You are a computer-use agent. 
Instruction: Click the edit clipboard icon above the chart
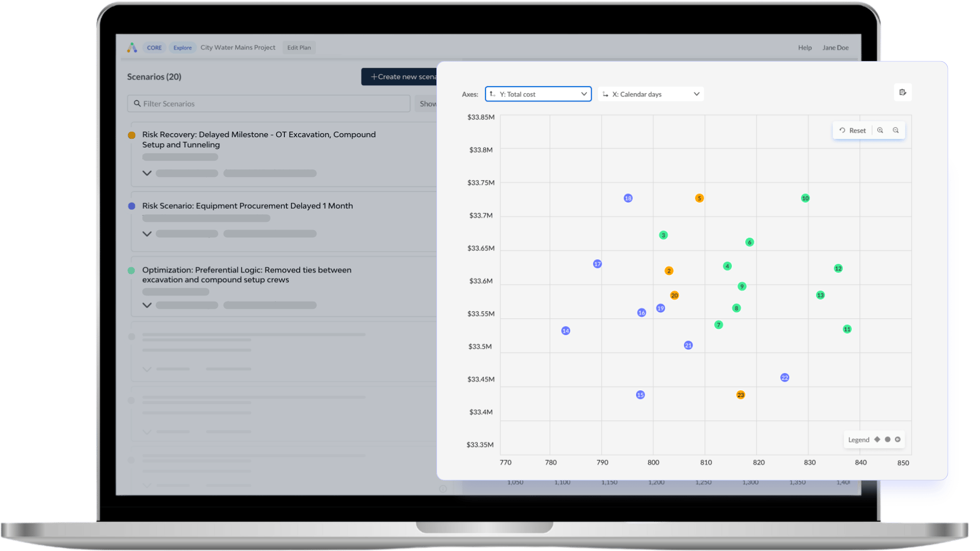[x=903, y=92]
